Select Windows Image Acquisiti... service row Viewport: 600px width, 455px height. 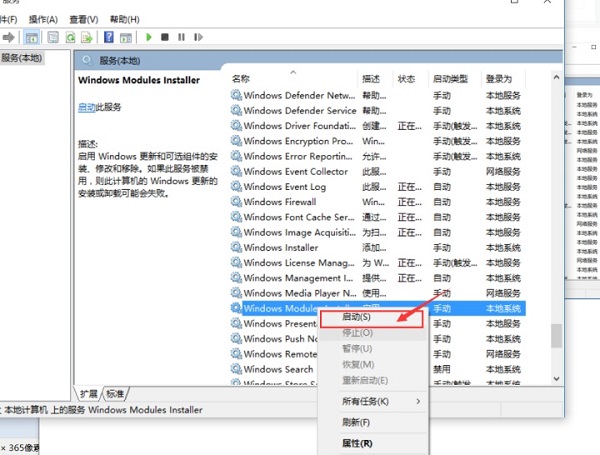click(x=378, y=232)
